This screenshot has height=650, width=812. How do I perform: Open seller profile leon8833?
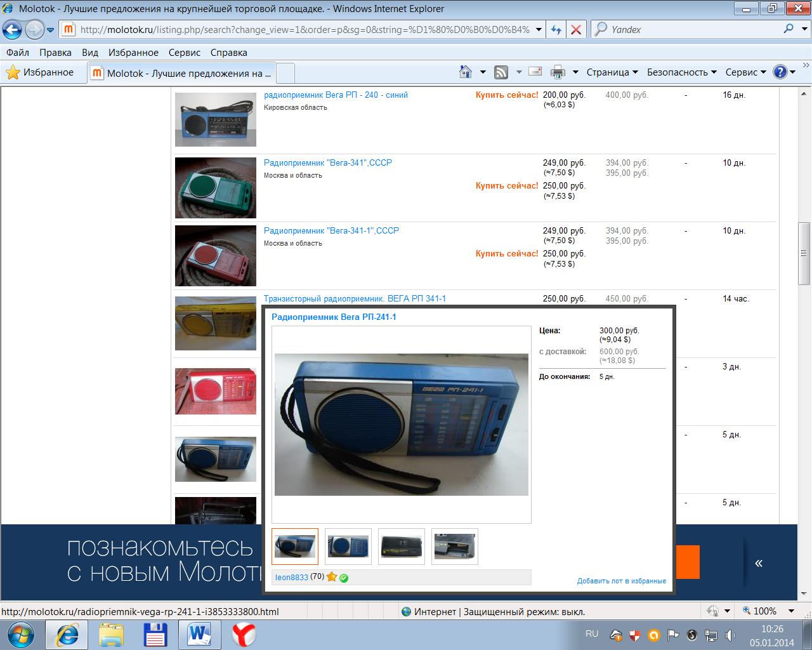click(292, 577)
